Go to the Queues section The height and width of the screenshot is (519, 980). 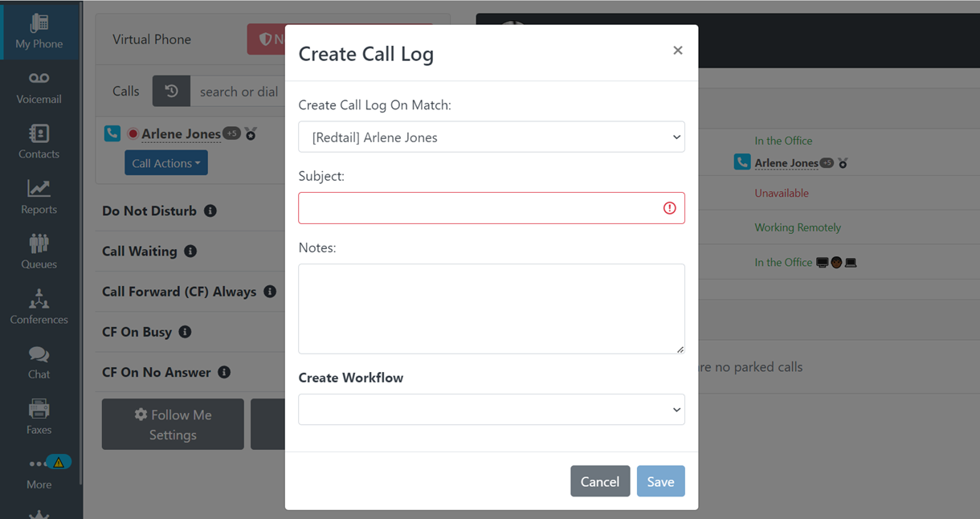pos(39,251)
